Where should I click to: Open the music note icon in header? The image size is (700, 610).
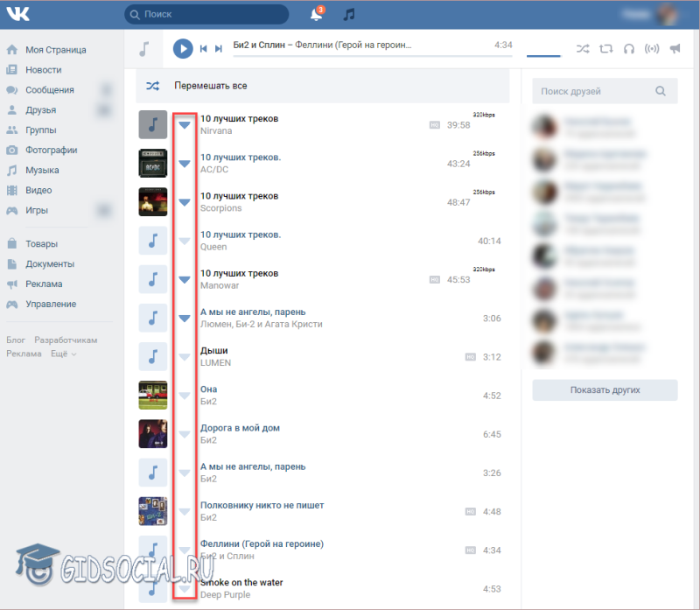[x=348, y=14]
